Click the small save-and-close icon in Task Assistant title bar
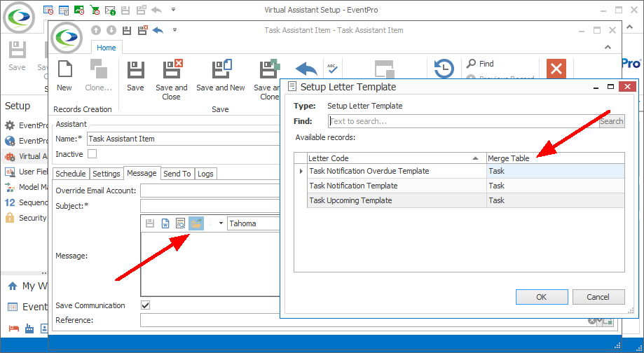 pyautogui.click(x=142, y=30)
